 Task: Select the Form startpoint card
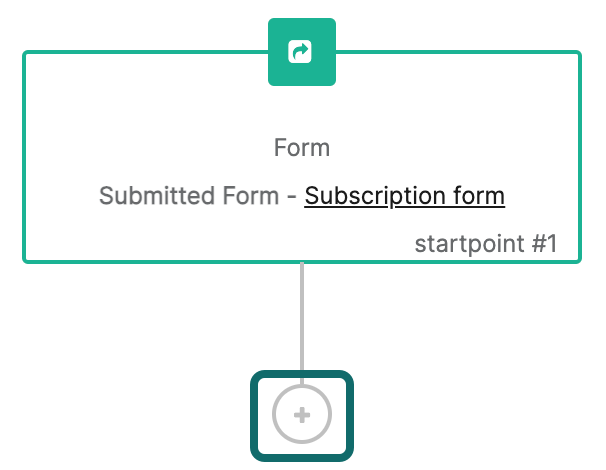point(302,157)
